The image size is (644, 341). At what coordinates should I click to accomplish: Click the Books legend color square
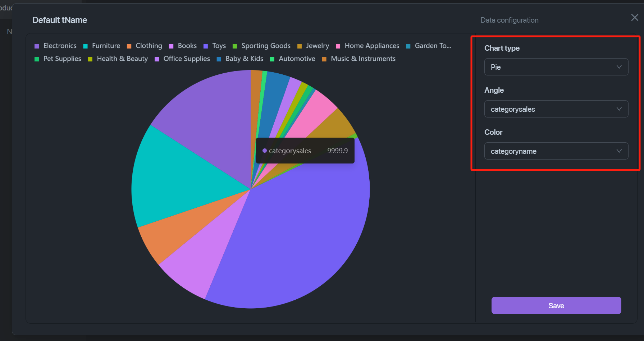click(171, 46)
